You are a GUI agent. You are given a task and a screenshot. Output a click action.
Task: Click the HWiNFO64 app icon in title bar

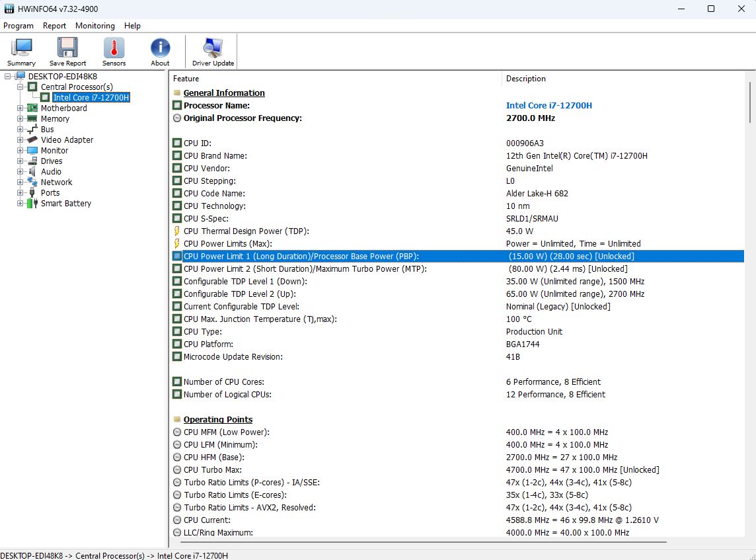[9, 9]
